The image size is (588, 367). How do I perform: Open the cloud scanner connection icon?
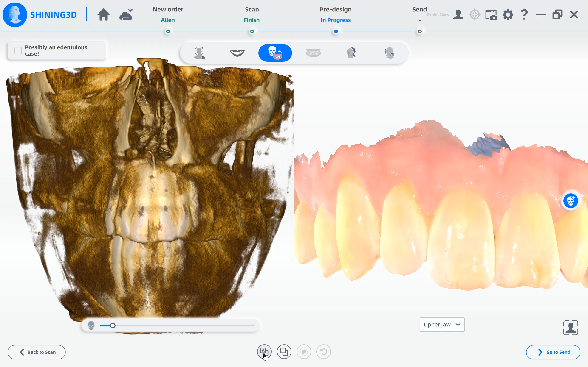(126, 15)
